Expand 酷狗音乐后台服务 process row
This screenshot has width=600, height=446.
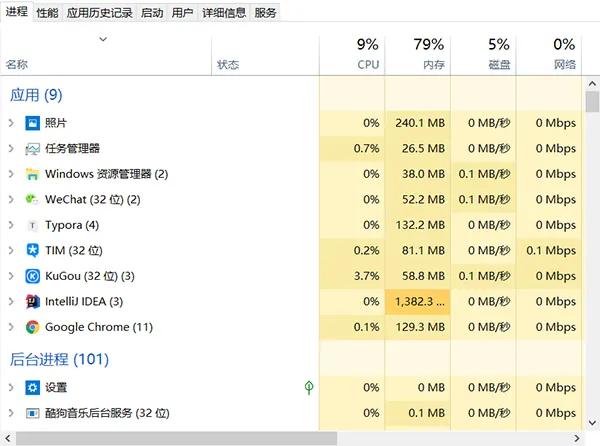tap(11, 413)
